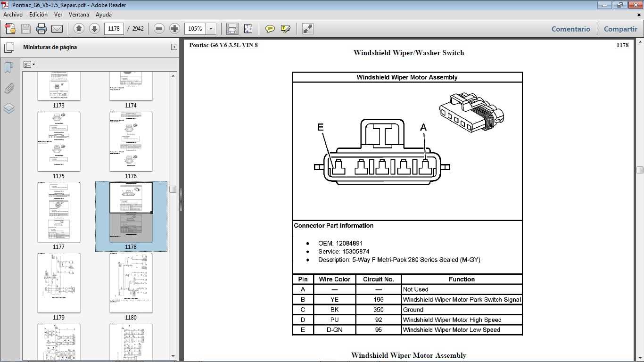Save the file with the floppy disk icon
This screenshot has width=644, height=362.
click(x=26, y=29)
